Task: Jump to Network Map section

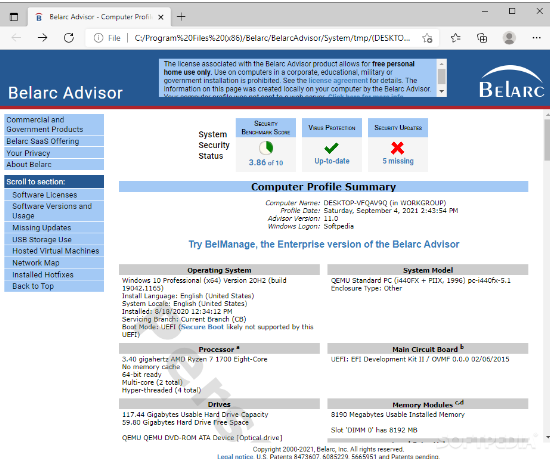Action: pyautogui.click(x=54, y=263)
